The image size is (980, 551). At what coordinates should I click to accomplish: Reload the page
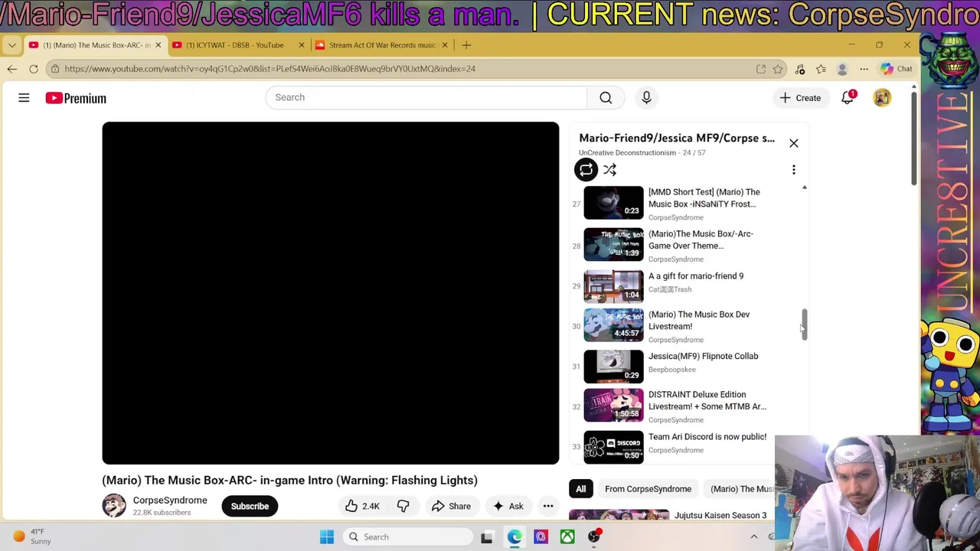34,69
